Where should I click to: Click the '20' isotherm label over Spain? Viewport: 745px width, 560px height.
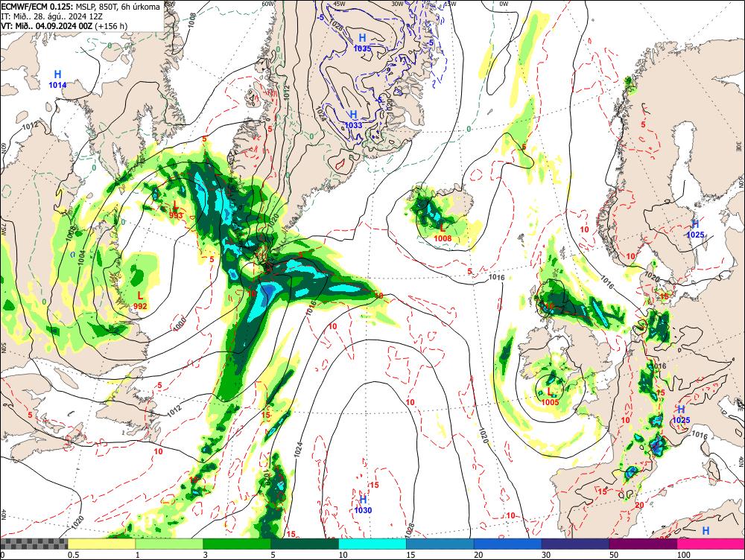point(639,506)
